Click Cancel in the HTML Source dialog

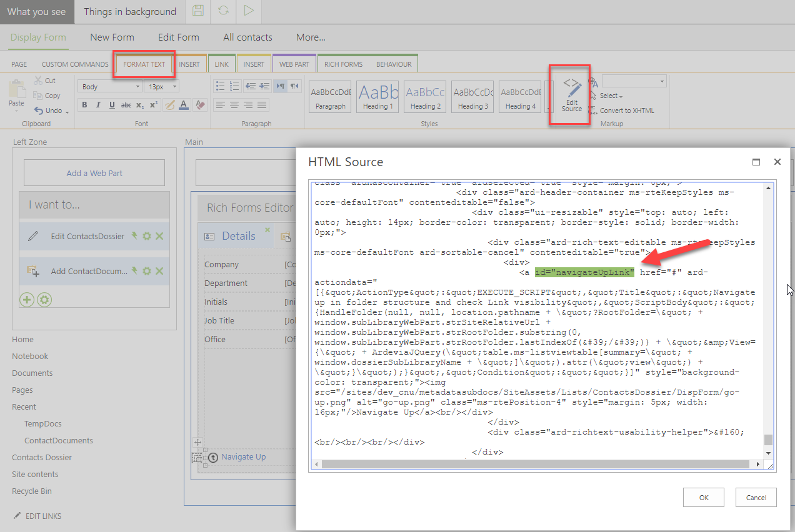click(x=756, y=498)
